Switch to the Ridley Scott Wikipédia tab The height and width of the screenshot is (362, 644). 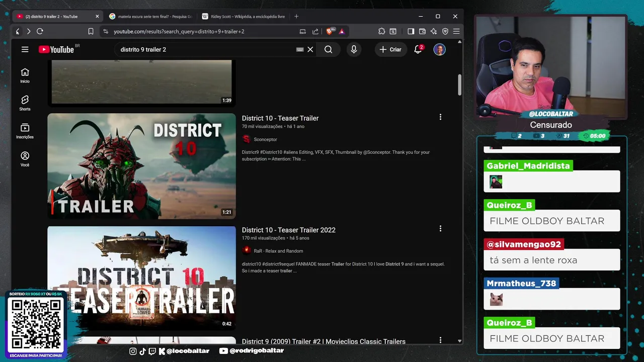(244, 17)
